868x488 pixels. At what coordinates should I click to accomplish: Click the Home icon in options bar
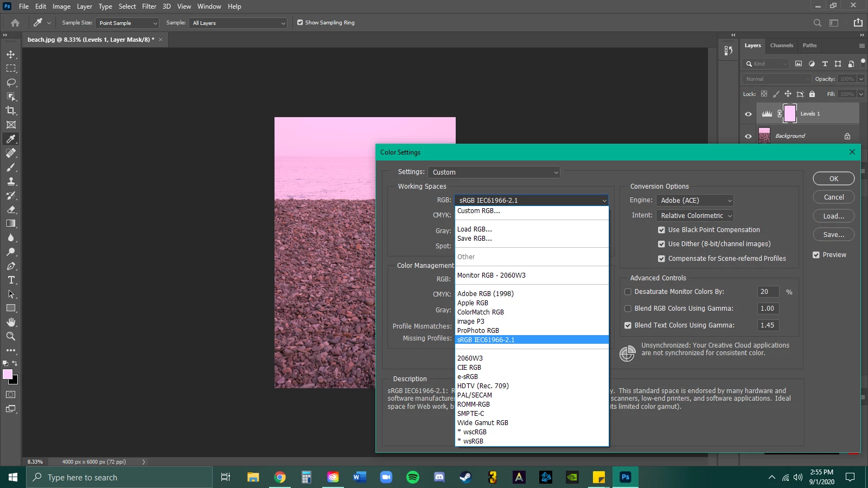15,23
